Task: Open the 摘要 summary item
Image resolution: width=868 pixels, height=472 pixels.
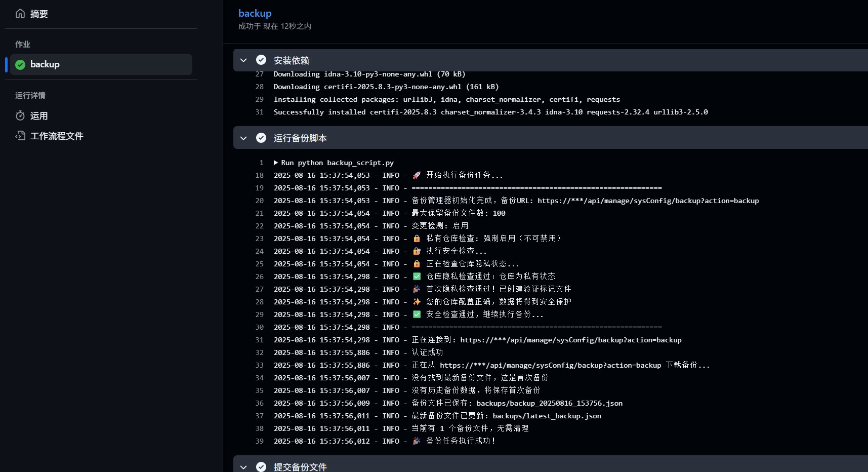Action: tap(39, 14)
